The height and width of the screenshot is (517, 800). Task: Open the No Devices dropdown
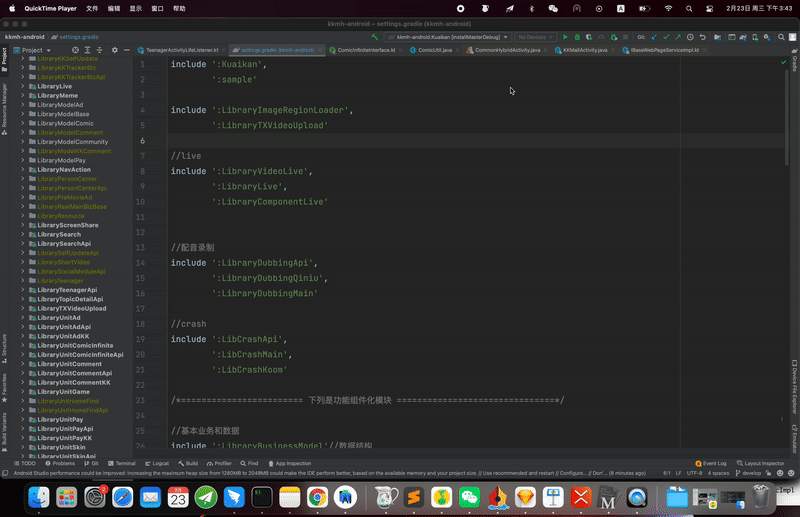pos(535,37)
